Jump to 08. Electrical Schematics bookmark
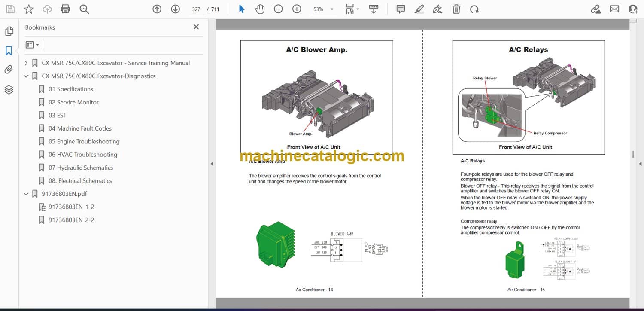This screenshot has height=311, width=644. tap(80, 181)
